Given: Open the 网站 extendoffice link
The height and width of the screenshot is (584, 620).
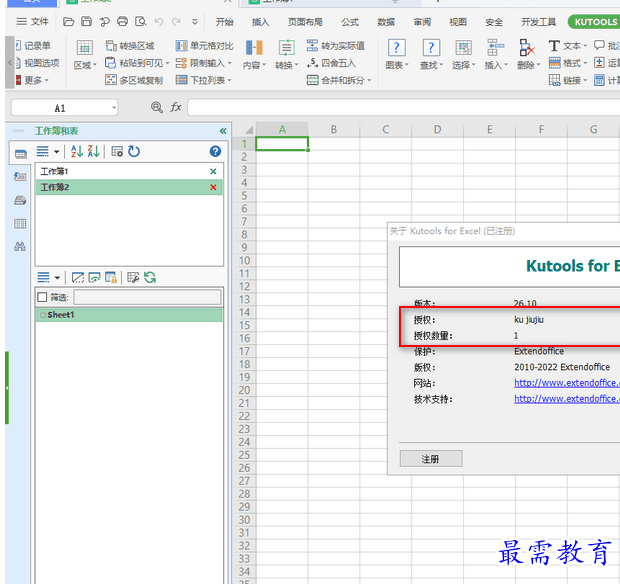Looking at the screenshot, I should (x=567, y=383).
